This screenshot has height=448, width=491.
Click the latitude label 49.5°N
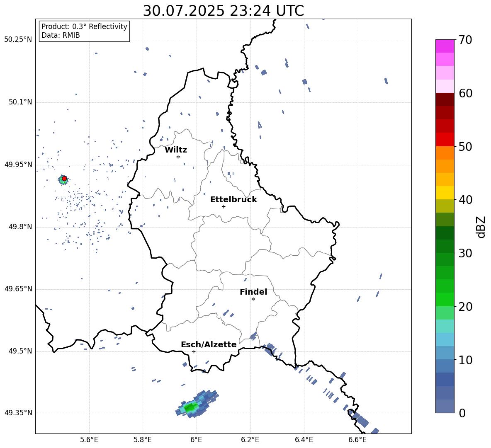coord(20,351)
